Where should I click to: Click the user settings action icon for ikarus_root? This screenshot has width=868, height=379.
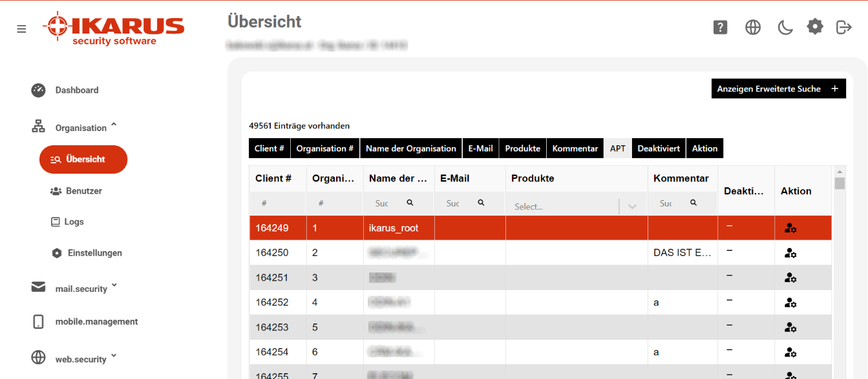coord(790,228)
